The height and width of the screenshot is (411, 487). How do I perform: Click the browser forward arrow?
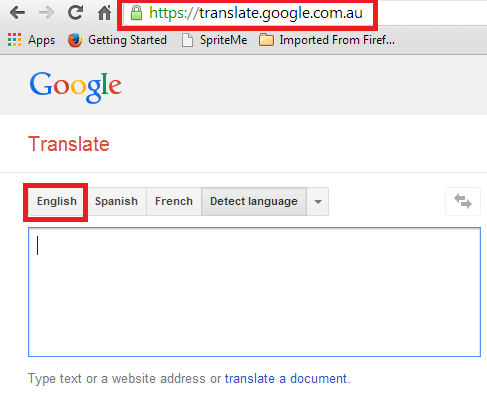(46, 13)
